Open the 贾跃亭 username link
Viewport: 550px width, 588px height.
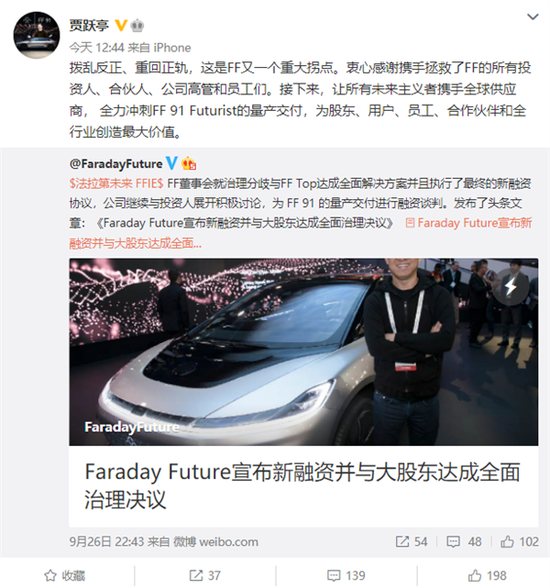tap(89, 26)
